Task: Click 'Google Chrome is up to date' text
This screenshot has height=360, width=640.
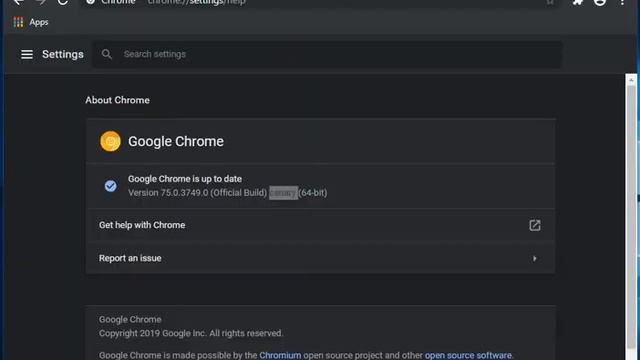Action: coord(185,179)
